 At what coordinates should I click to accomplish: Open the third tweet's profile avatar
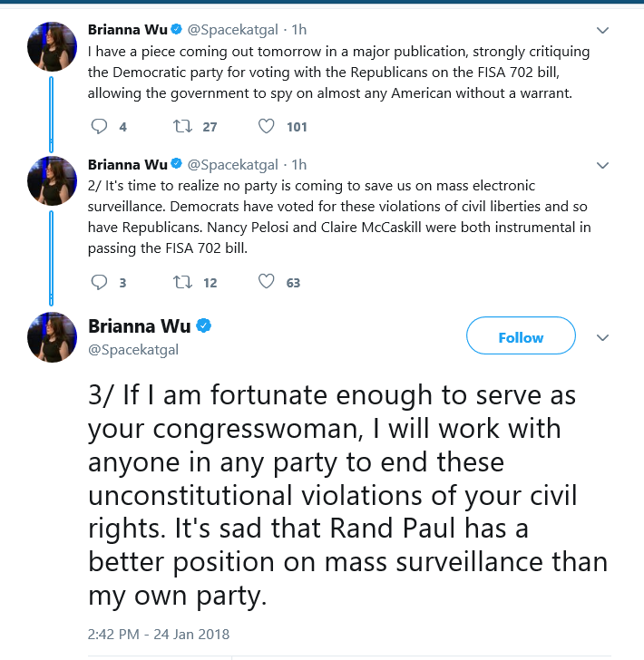53,337
